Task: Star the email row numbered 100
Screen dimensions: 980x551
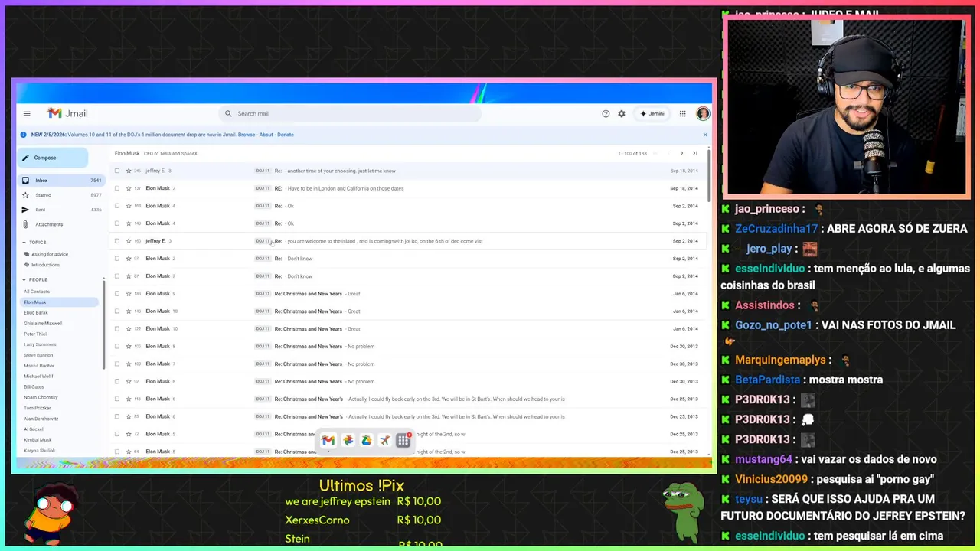Action: tap(128, 364)
